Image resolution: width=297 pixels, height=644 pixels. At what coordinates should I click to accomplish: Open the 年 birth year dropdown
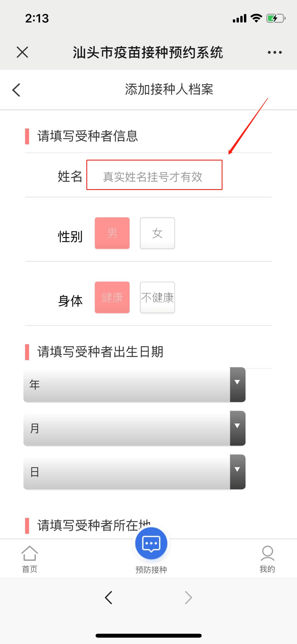pos(134,385)
